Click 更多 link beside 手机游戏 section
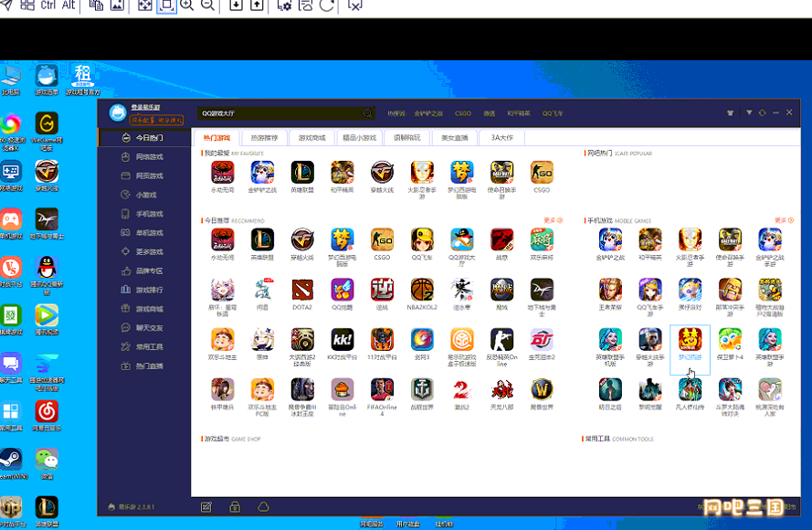This screenshot has width=812, height=530. click(x=784, y=220)
